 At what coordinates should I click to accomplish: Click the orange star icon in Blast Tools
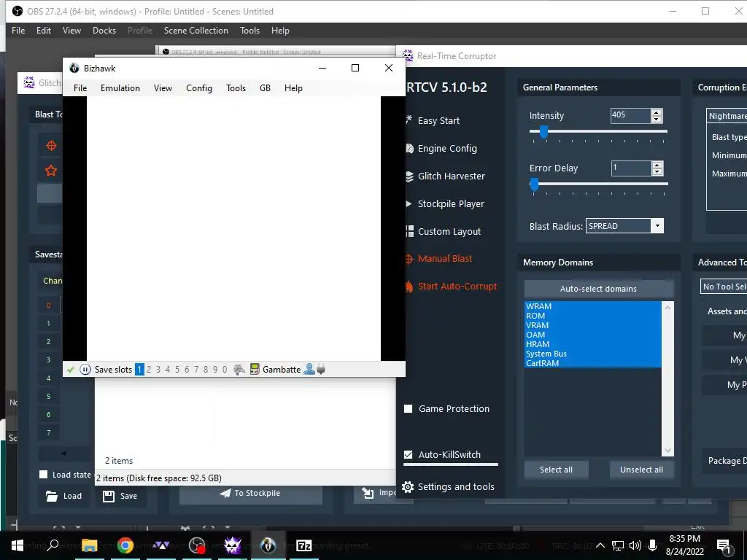click(51, 171)
